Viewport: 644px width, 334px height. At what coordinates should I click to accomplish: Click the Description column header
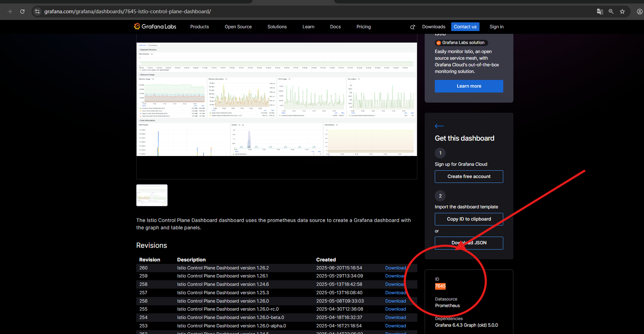click(x=191, y=260)
